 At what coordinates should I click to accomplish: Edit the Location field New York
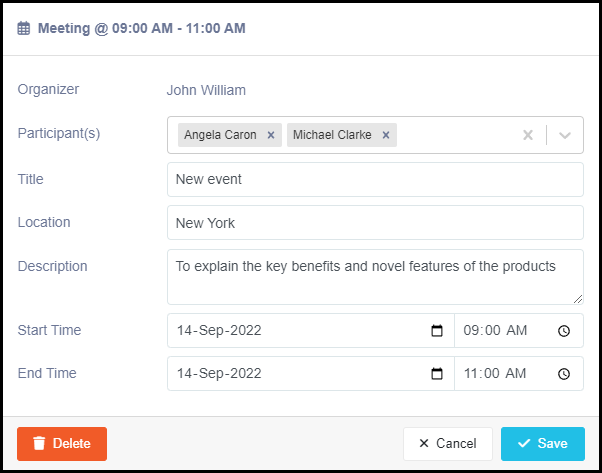375,223
